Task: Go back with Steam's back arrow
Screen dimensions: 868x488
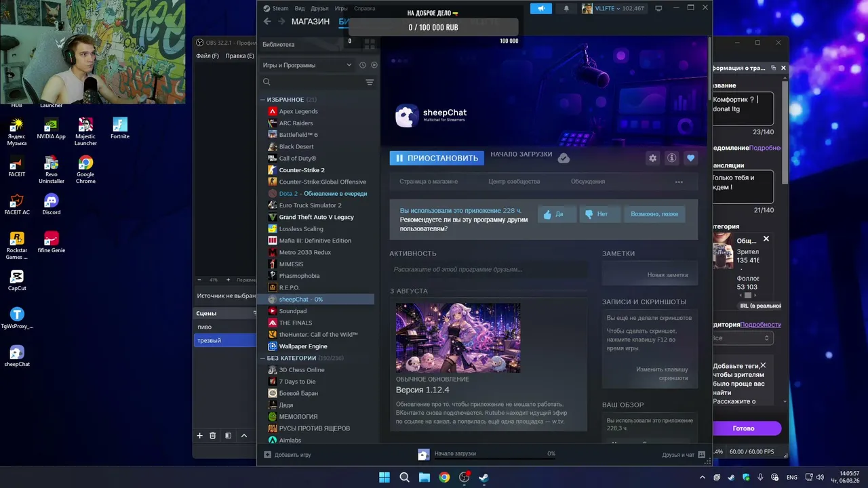Action: point(267,22)
